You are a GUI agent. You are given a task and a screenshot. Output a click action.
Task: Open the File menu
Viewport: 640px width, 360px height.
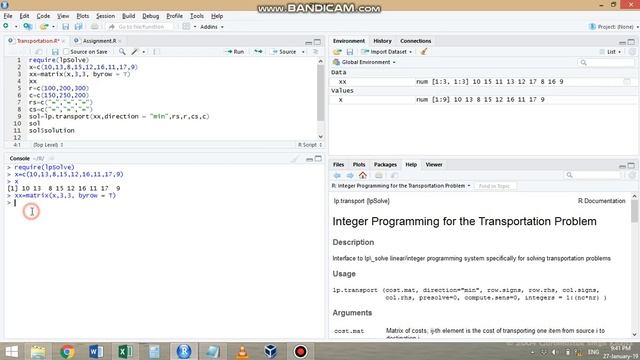[x=8, y=16]
